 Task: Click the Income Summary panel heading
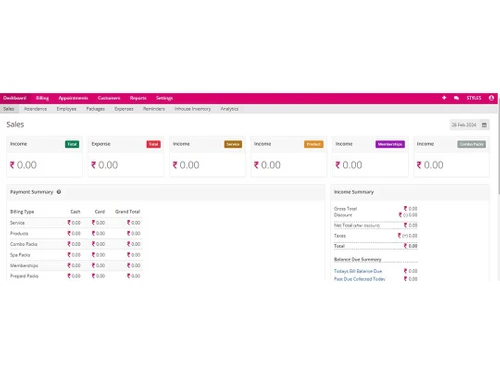pos(354,192)
